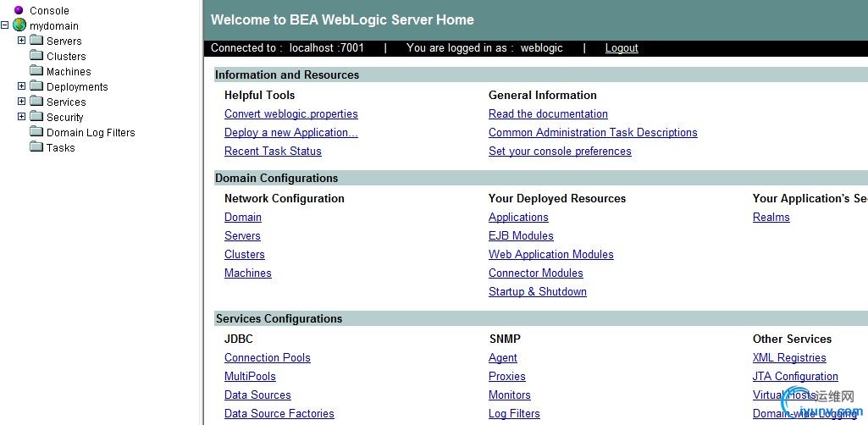Open Read the documentation link
This screenshot has height=425, width=868.
pyautogui.click(x=548, y=114)
